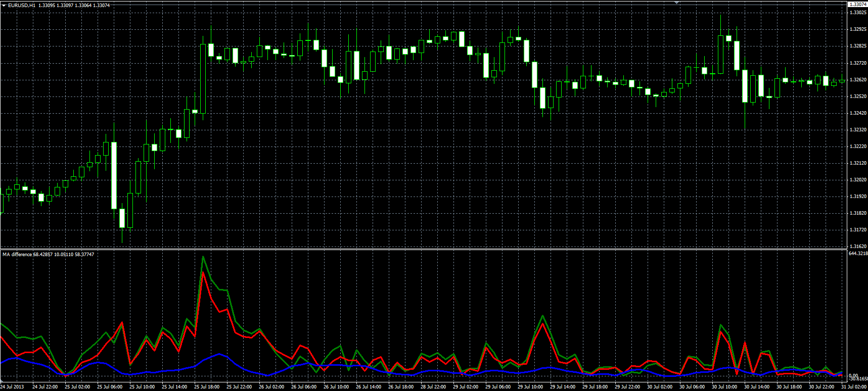Image resolution: width=868 pixels, height=391 pixels.
Task: Click time axis label 26 Jul 18:00
Action: click(x=401, y=387)
